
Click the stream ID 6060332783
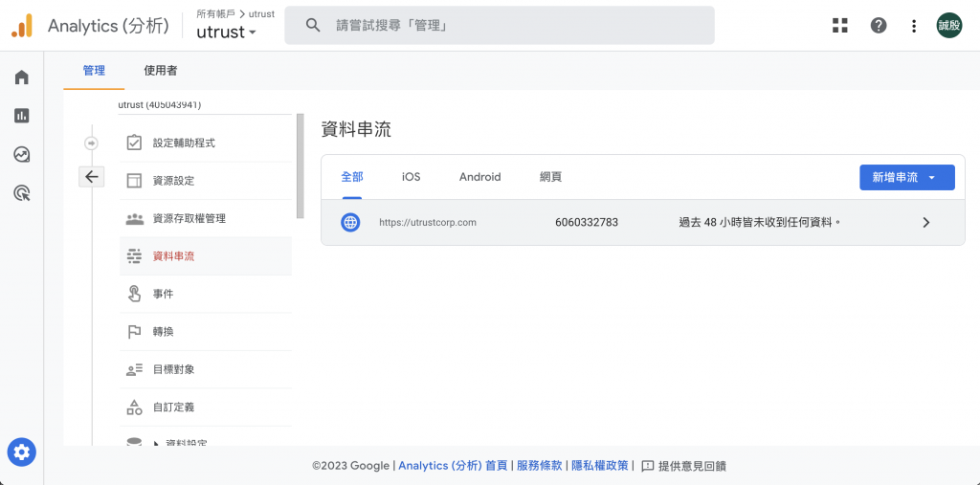point(587,222)
